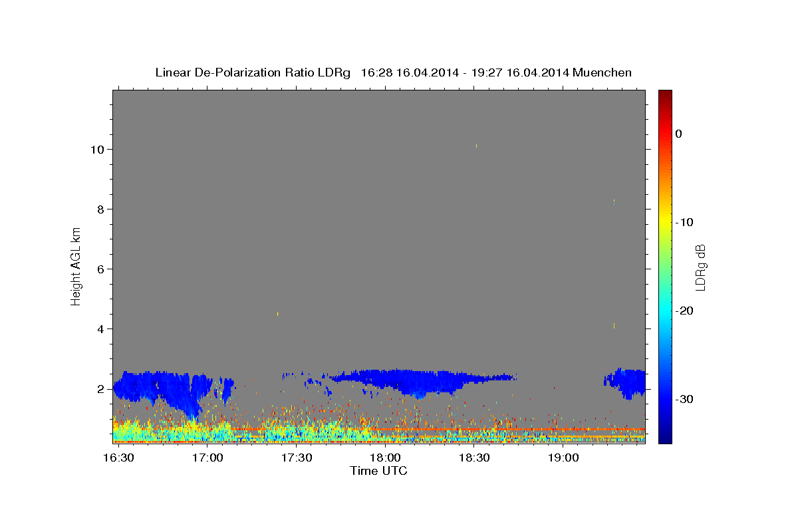
Task: Click the 17:00 time tick label
Action: tap(207, 458)
